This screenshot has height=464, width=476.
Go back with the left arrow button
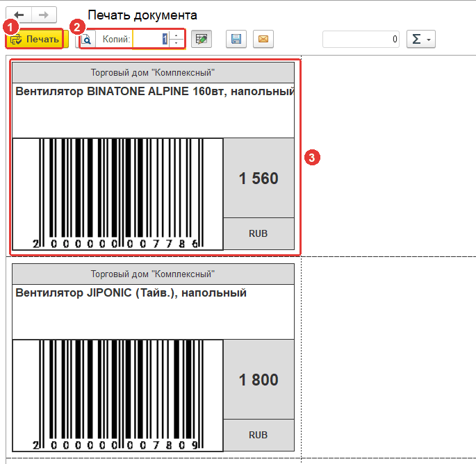point(19,15)
